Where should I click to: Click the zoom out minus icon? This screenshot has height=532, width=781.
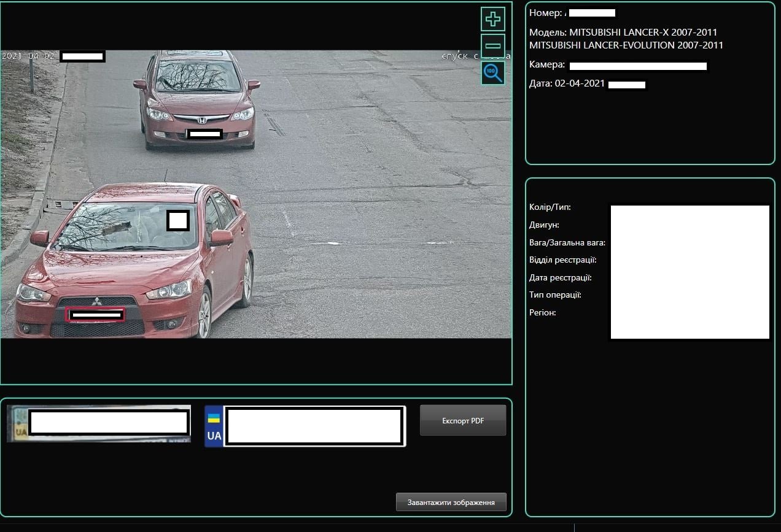(492, 46)
